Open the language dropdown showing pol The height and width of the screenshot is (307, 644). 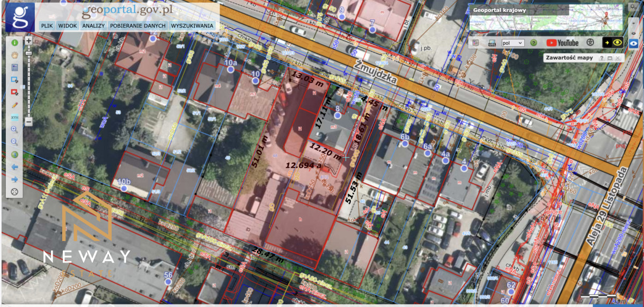pyautogui.click(x=513, y=43)
